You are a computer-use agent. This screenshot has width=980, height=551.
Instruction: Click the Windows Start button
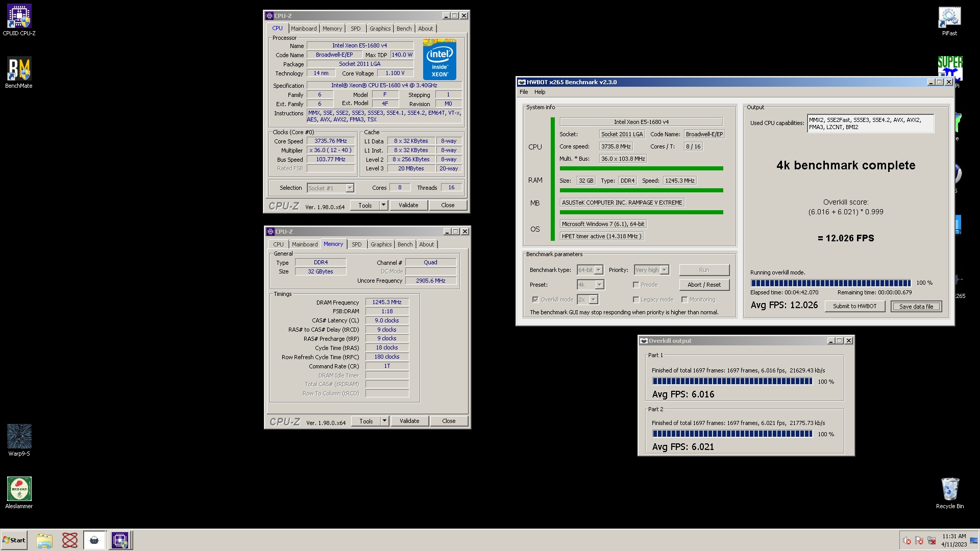[14, 540]
